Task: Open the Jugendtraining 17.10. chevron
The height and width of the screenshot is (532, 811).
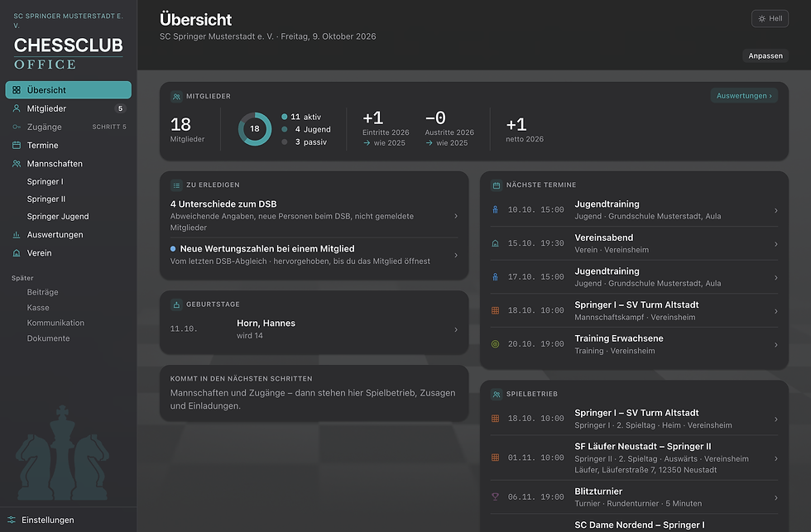Action: pyautogui.click(x=776, y=278)
